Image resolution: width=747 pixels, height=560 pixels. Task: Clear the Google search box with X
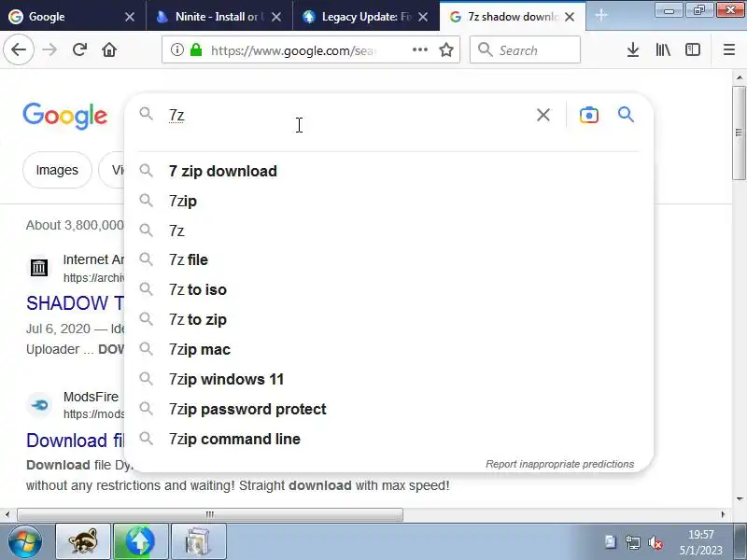click(543, 115)
